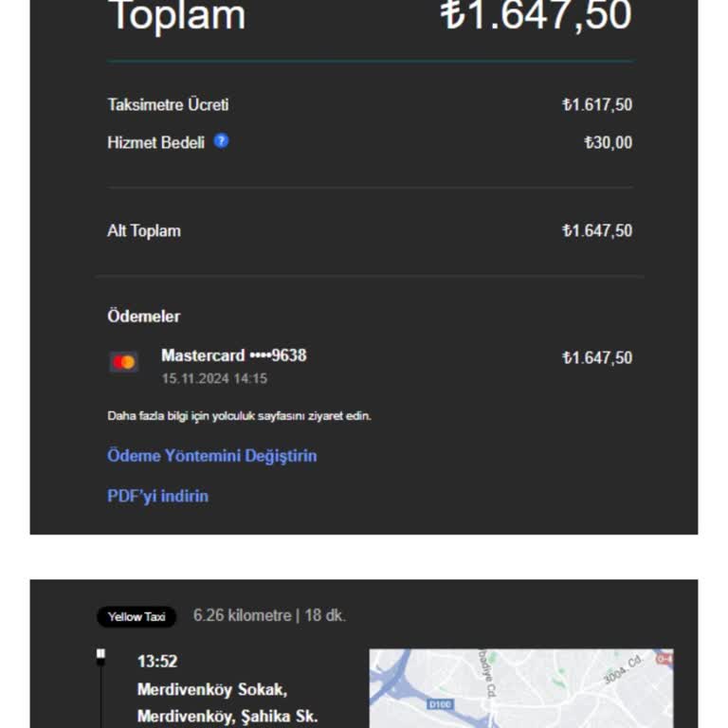Click the Mastercard payment amount ₺1.647,50
This screenshot has width=728, height=728.
[x=597, y=358]
